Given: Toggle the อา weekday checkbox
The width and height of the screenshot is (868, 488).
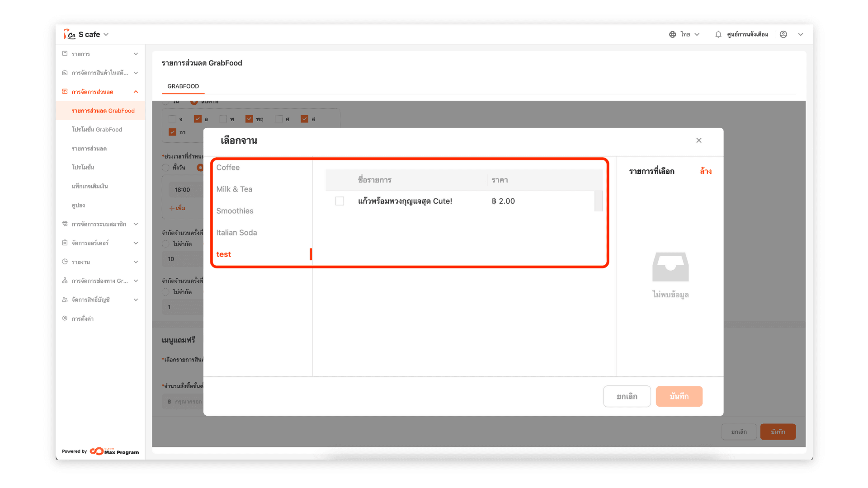Looking at the screenshot, I should click(172, 132).
